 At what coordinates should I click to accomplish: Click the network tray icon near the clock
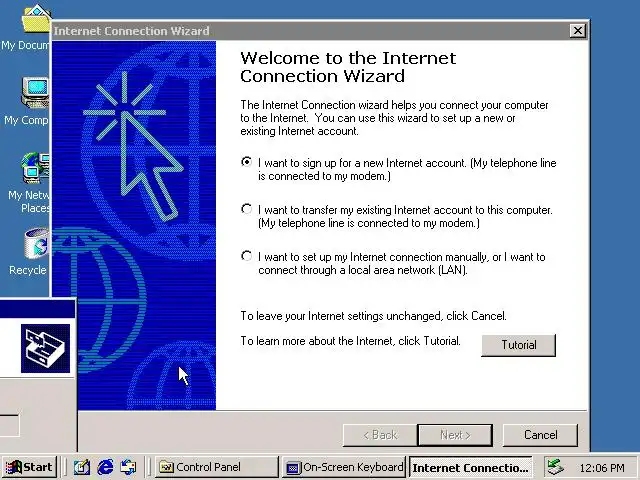coord(555,467)
